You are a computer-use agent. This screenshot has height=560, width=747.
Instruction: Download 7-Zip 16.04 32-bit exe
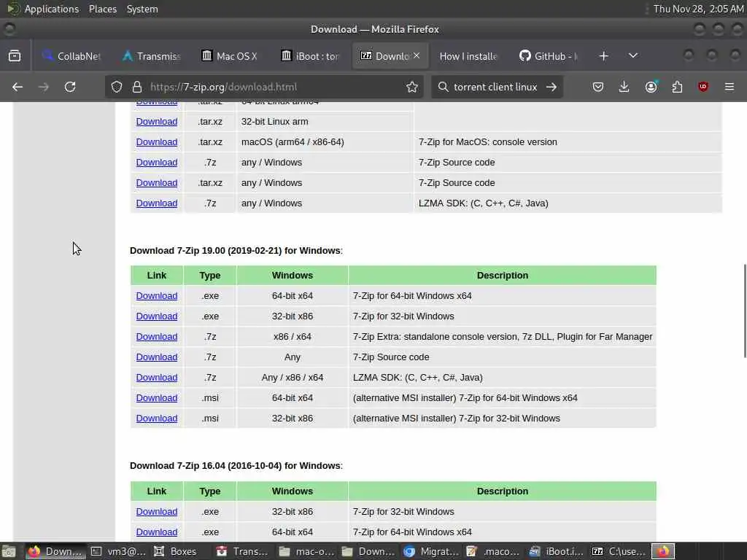[157, 512]
